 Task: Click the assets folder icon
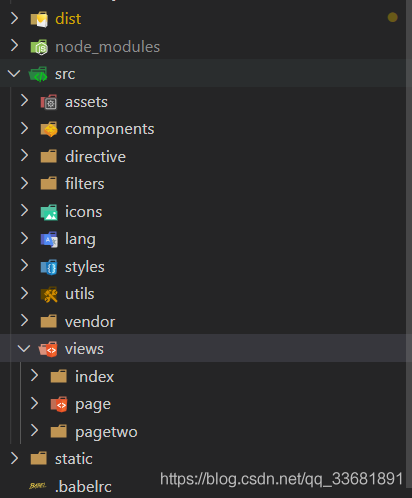[x=49, y=102]
